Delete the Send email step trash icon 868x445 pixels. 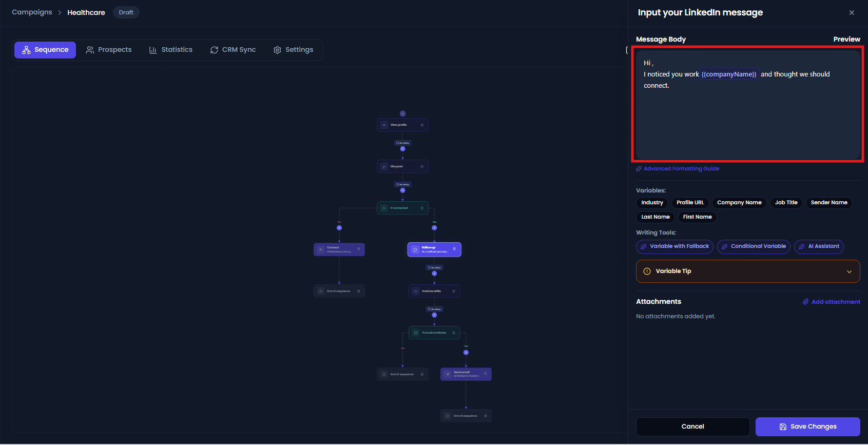coord(486,373)
